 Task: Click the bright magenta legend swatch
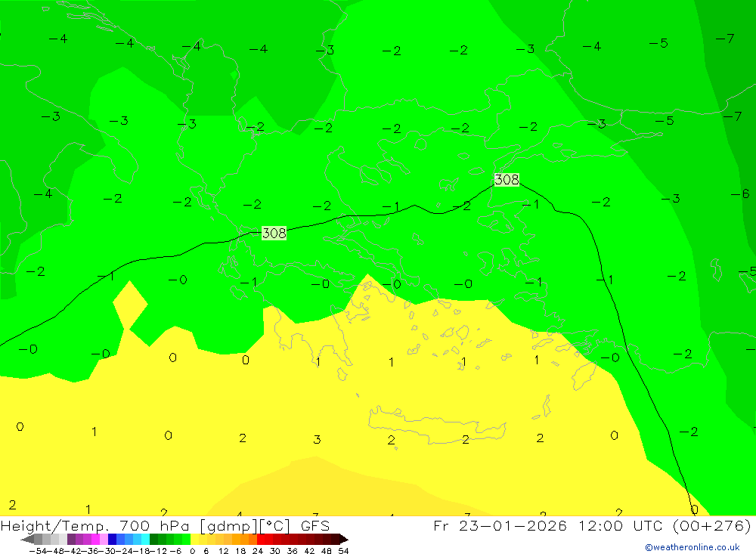(96, 539)
